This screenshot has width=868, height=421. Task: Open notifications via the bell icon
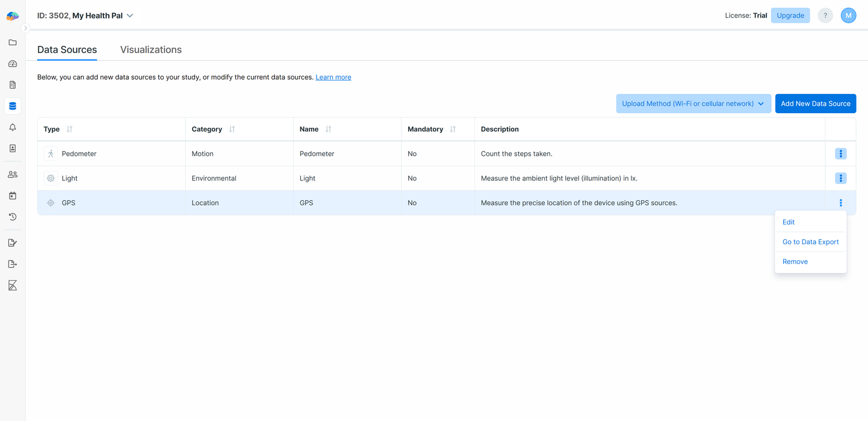click(12, 127)
